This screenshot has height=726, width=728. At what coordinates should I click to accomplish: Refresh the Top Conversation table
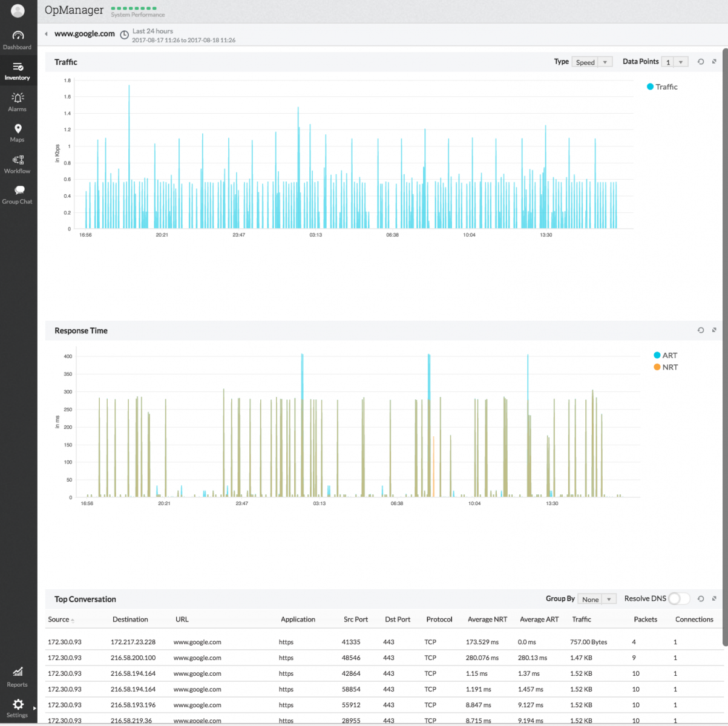pyautogui.click(x=701, y=599)
